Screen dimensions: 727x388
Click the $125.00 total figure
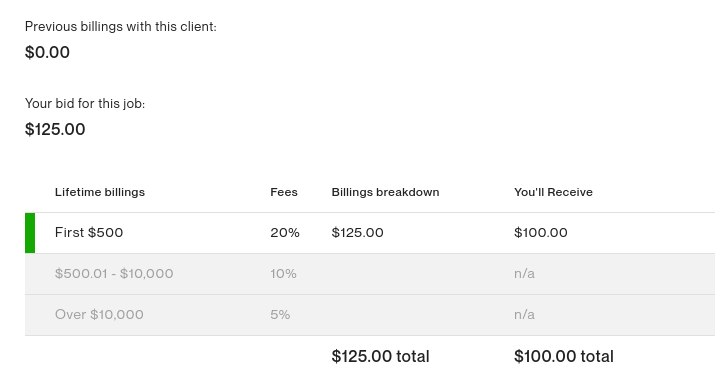[x=380, y=356]
